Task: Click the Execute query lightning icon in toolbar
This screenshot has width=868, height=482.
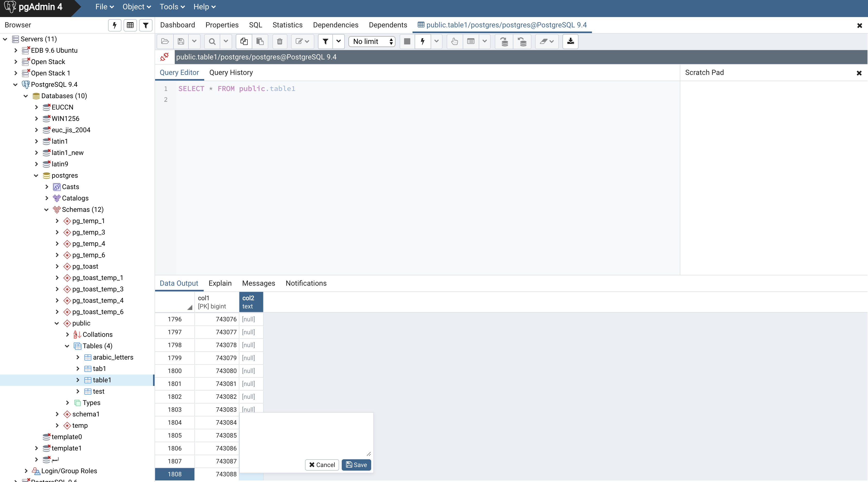Action: (423, 41)
